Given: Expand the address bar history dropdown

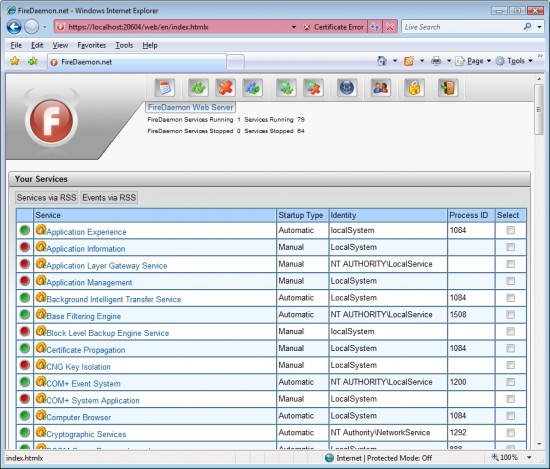Looking at the screenshot, I should pyautogui.click(x=294, y=27).
